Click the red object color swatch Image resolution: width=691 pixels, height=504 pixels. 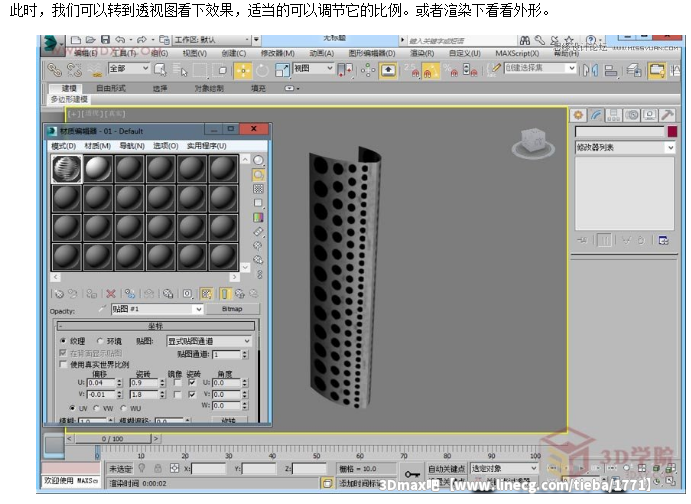[x=672, y=132]
